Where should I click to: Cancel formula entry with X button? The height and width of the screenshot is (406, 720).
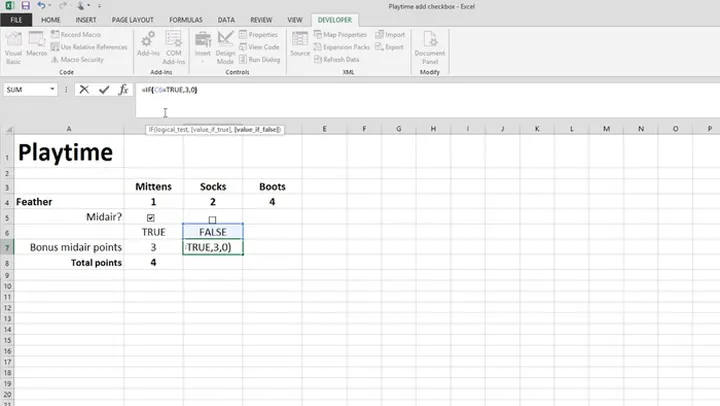coord(84,90)
